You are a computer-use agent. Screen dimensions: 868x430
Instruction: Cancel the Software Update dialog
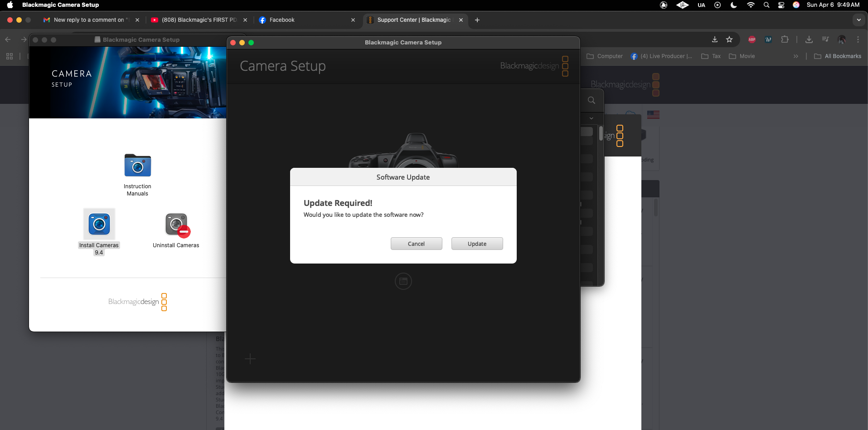click(x=416, y=244)
